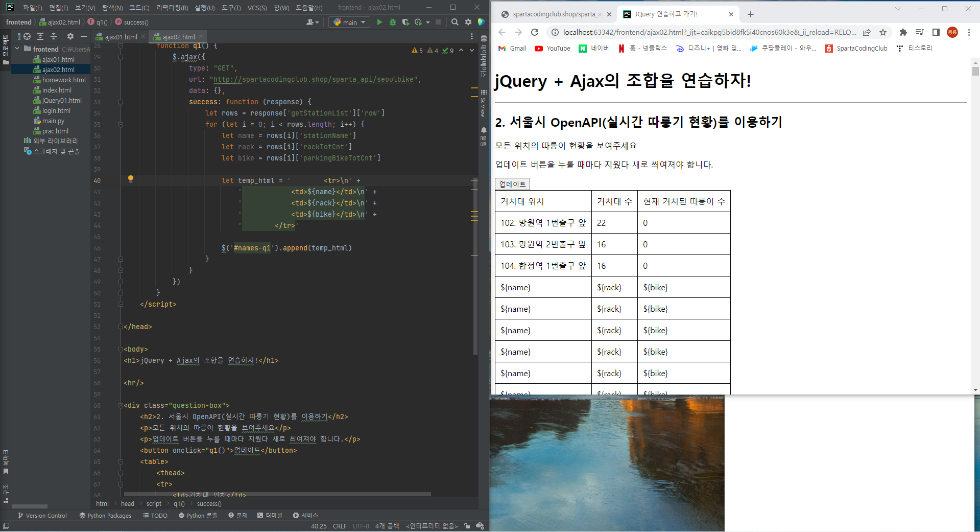Collapse the frontend project folder
This screenshot has height=532, width=980.
(17, 49)
